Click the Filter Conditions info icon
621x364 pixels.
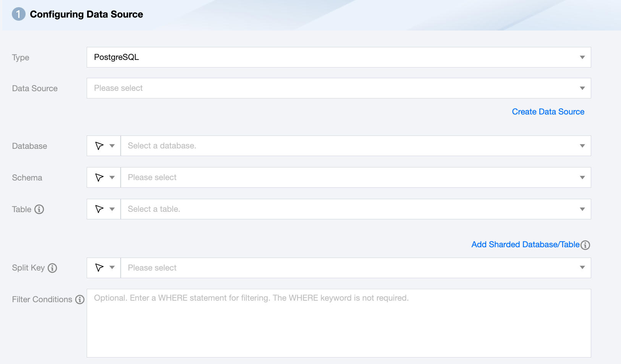pyautogui.click(x=80, y=300)
